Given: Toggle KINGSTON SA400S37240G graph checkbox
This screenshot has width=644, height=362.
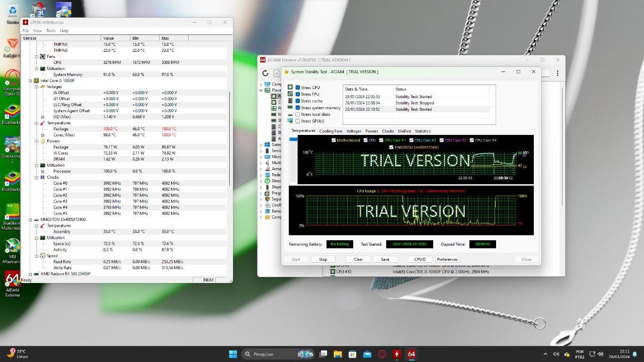Looking at the screenshot, I should 391,148.
